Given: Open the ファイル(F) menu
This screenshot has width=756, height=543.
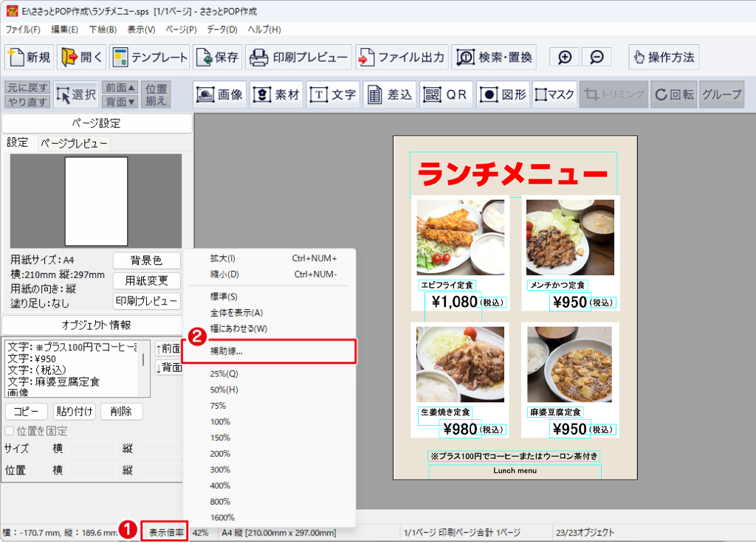Looking at the screenshot, I should 23,30.
